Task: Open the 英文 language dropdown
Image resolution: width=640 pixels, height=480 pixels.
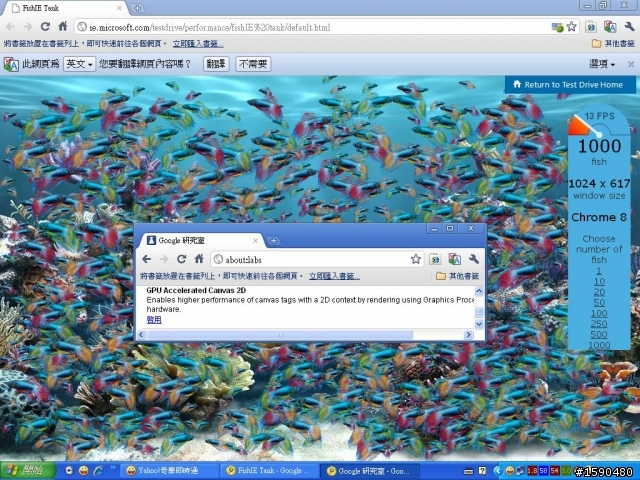Action: pyautogui.click(x=80, y=64)
